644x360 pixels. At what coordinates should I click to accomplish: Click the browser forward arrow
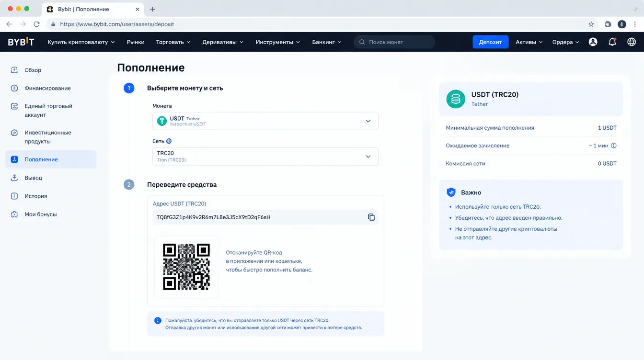23,24
